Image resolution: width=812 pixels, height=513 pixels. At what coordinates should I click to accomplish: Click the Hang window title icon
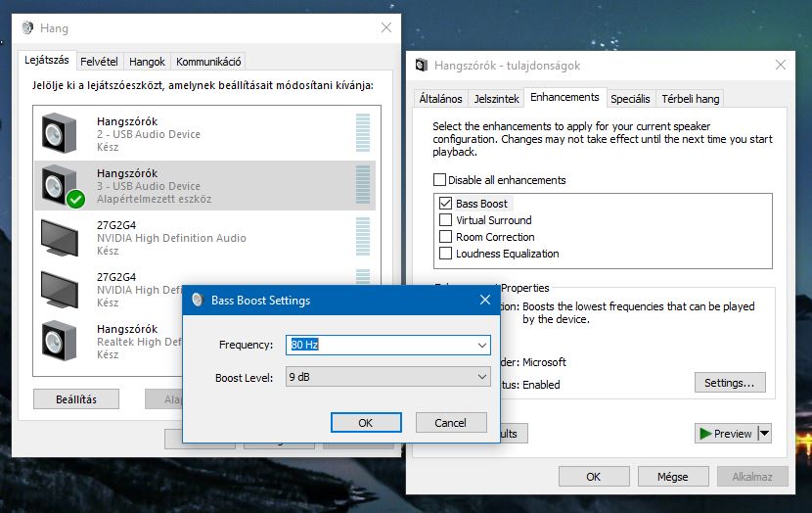(x=26, y=28)
